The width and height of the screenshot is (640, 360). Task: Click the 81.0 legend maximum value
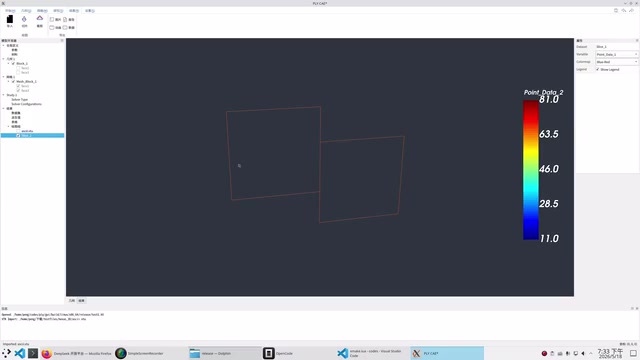(x=549, y=100)
